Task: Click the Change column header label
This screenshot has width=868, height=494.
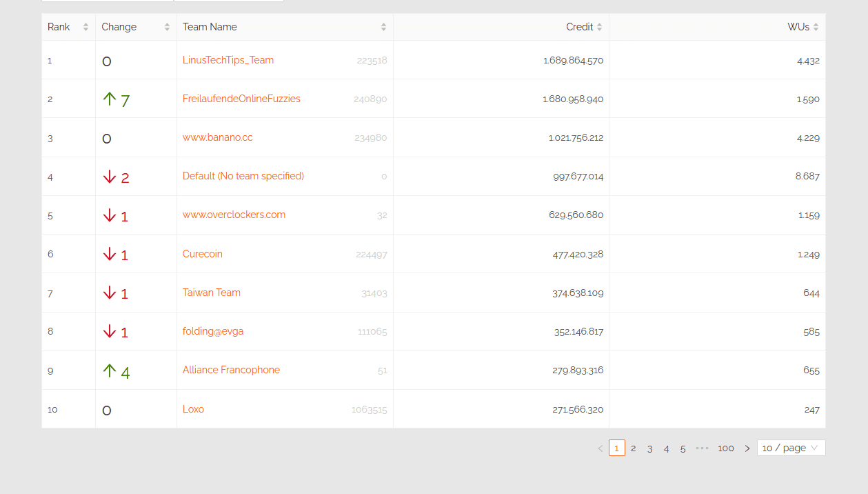Action: [x=119, y=27]
